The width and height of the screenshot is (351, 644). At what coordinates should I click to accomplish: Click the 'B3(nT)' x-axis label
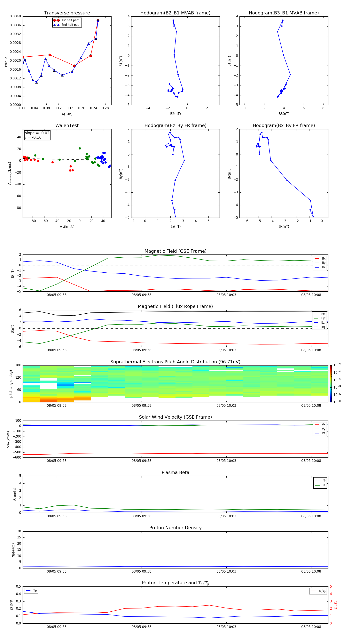pyautogui.click(x=284, y=114)
